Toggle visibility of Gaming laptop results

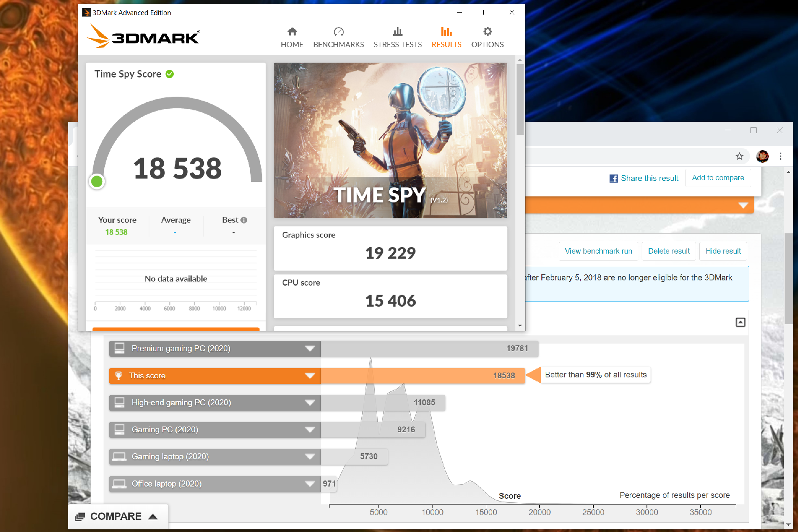click(x=311, y=456)
